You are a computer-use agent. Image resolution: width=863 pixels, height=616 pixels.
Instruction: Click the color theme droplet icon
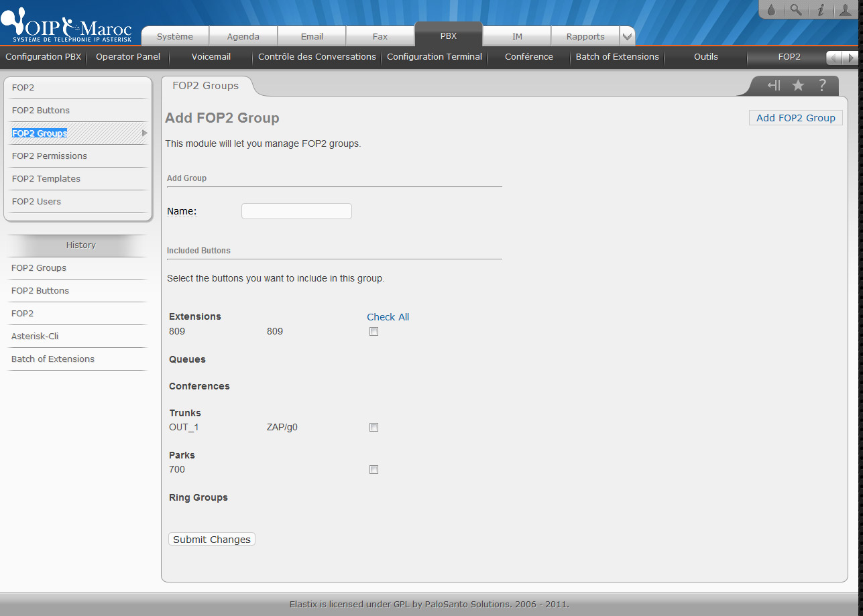(x=770, y=10)
